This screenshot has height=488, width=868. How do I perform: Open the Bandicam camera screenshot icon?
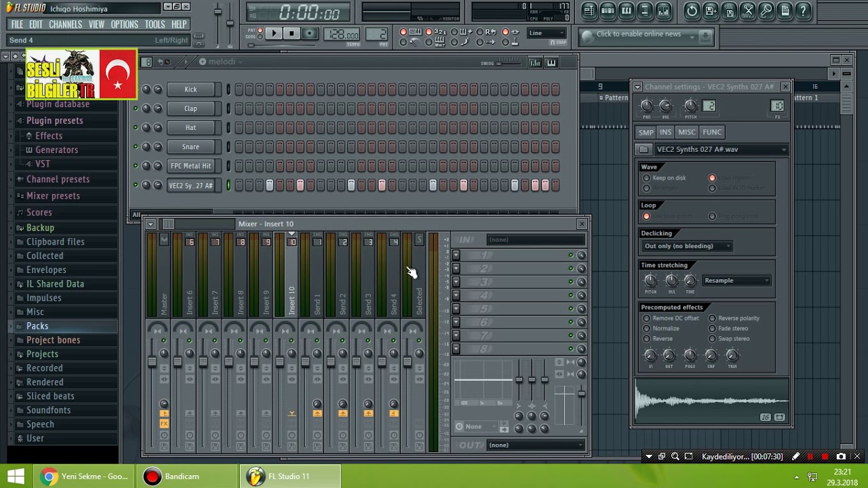click(841, 457)
